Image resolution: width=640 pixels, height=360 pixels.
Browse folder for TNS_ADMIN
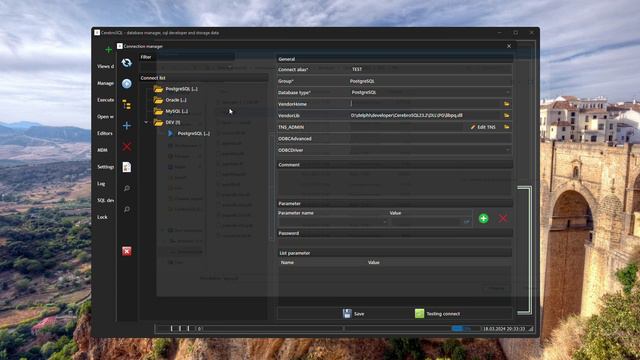point(507,127)
